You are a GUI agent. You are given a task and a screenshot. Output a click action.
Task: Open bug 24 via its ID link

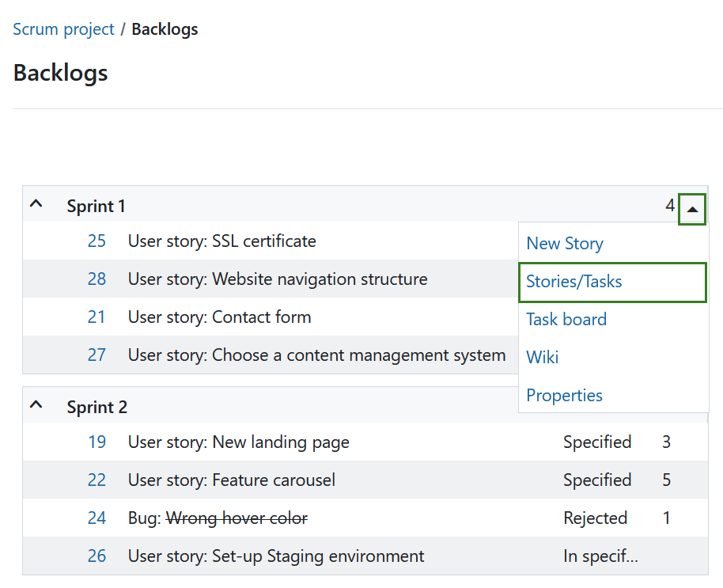pyautogui.click(x=97, y=518)
